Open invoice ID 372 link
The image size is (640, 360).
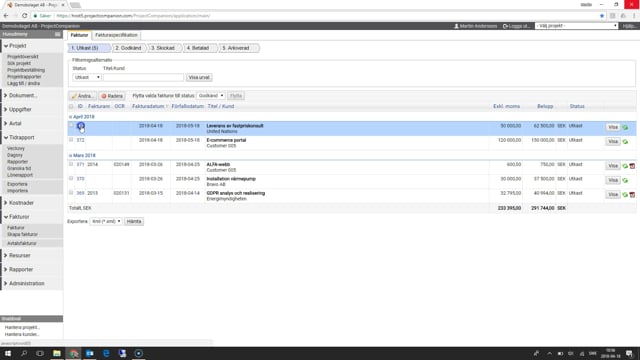(x=80, y=140)
